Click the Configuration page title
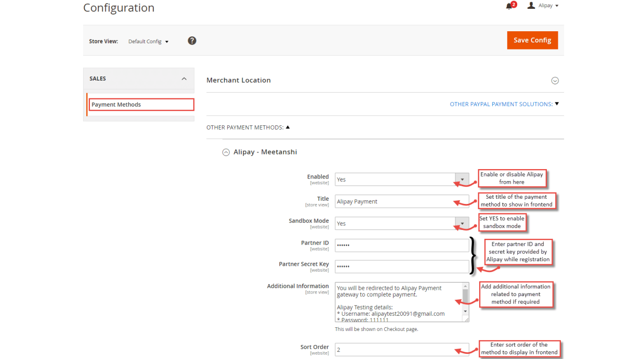 [x=119, y=8]
